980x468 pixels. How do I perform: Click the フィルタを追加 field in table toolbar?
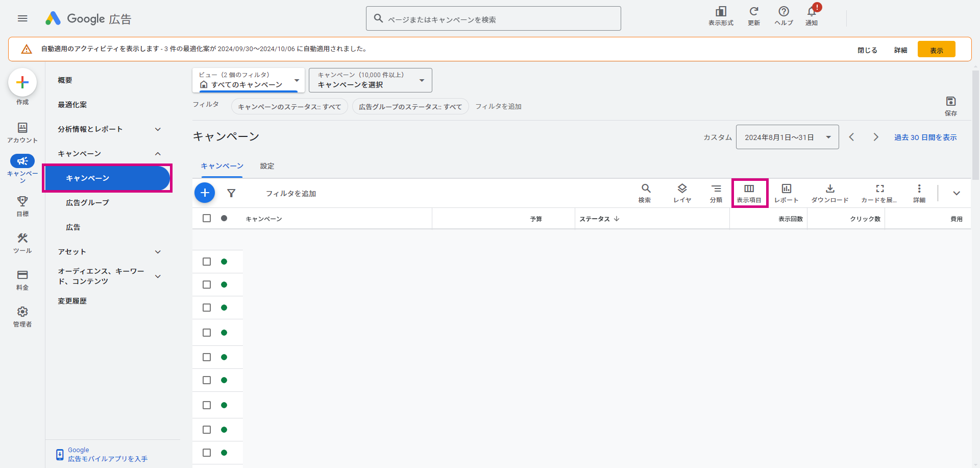click(290, 194)
